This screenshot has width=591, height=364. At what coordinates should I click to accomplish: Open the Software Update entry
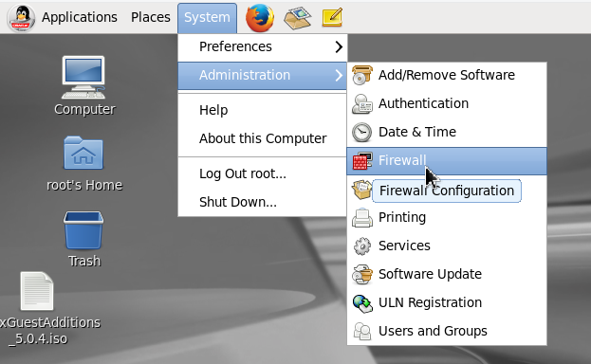447,274
